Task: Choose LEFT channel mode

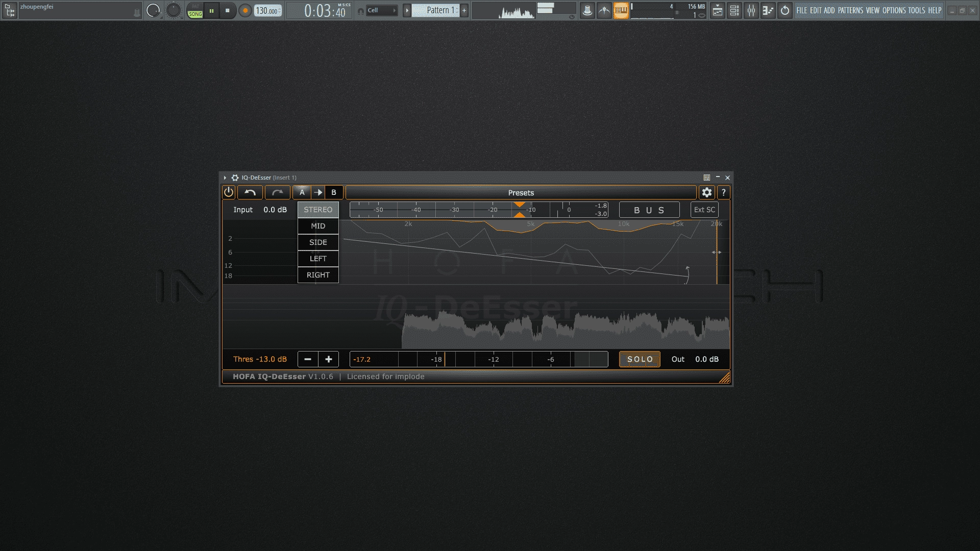Action: (x=318, y=259)
